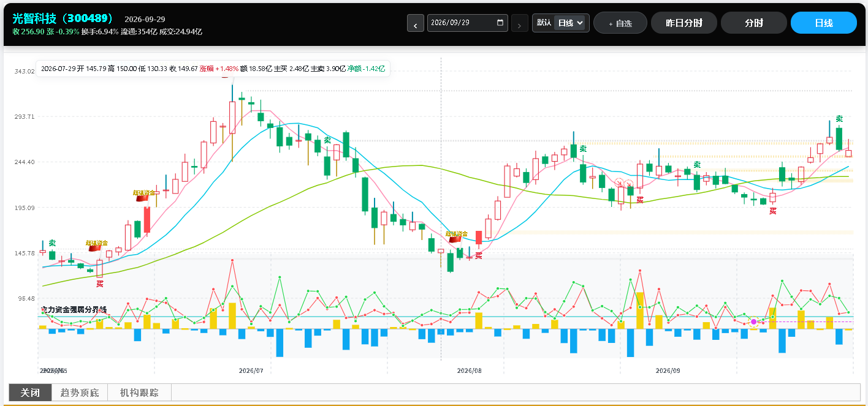Select the highlighted blue 日线 button

(824, 23)
